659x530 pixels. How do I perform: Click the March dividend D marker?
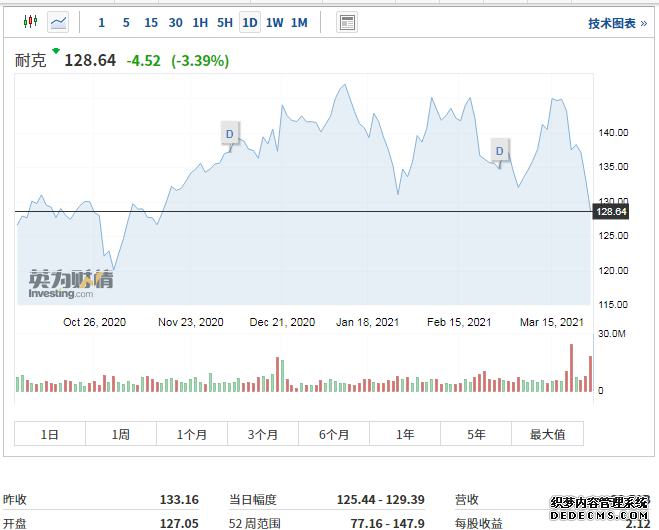[500, 151]
